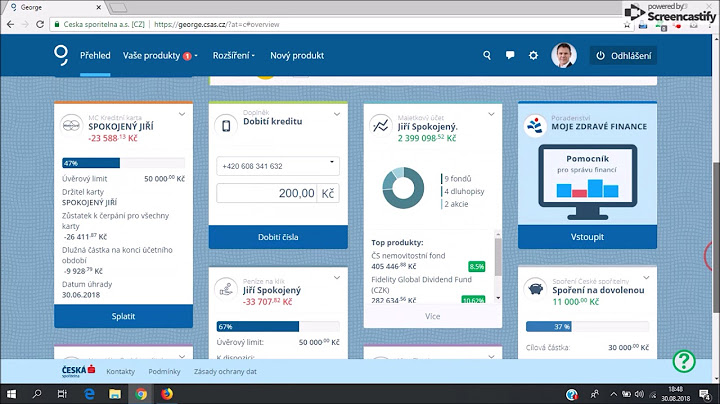720x404 pixels.
Task: Click the green help question mark icon
Action: 684,361
